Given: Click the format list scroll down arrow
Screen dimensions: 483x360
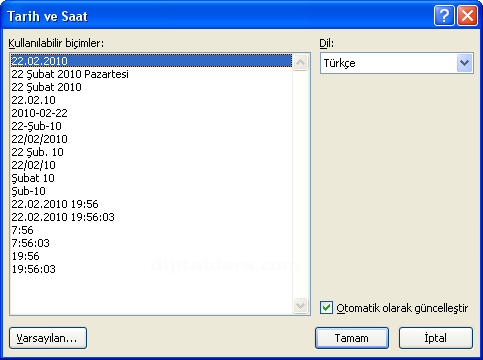Looking at the screenshot, I should [300, 305].
